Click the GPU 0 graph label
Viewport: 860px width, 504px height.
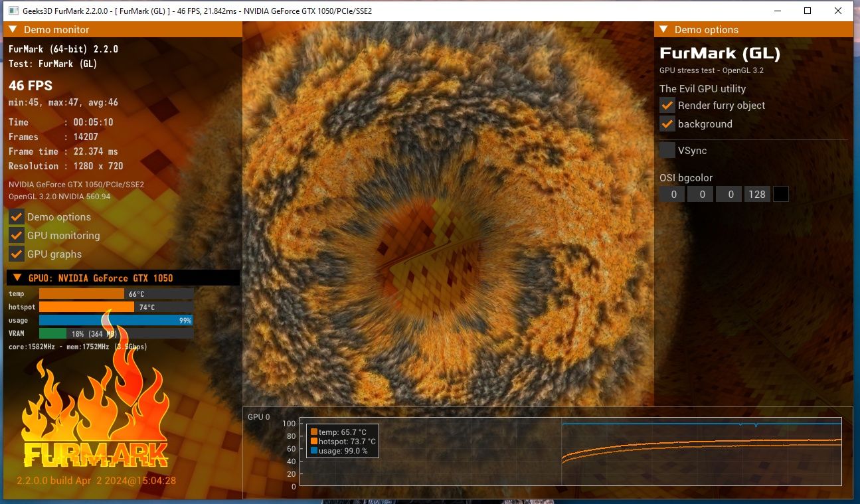(x=259, y=417)
